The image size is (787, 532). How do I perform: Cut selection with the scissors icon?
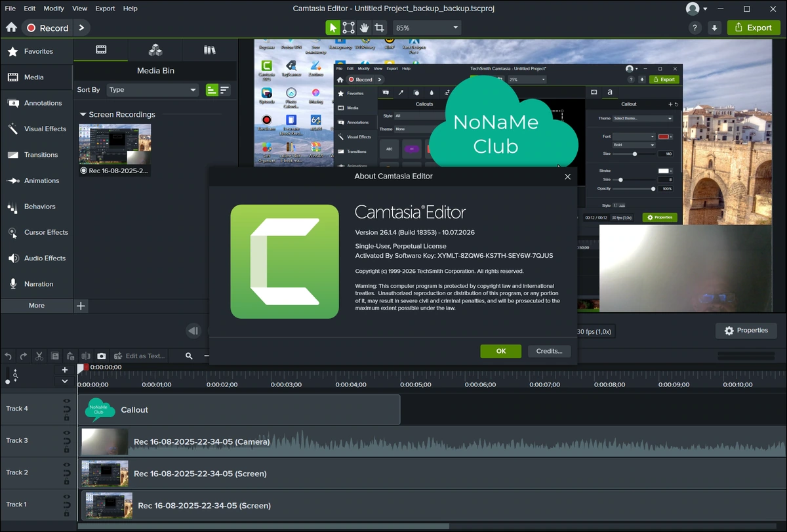(39, 356)
